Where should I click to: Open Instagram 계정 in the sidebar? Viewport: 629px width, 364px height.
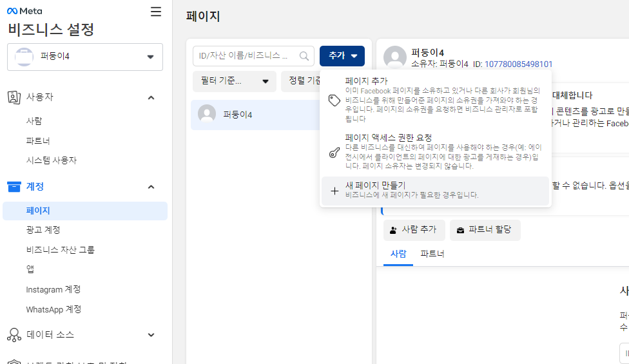(x=53, y=289)
